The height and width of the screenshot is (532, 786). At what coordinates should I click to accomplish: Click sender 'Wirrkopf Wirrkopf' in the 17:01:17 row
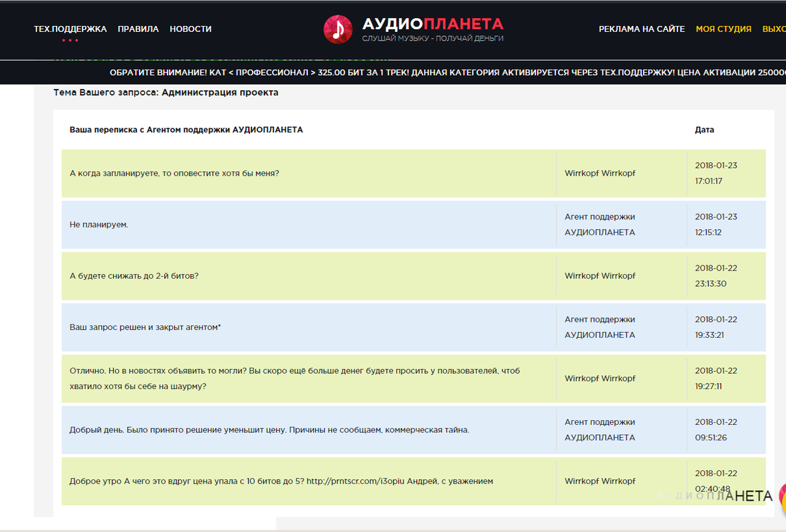(x=600, y=173)
